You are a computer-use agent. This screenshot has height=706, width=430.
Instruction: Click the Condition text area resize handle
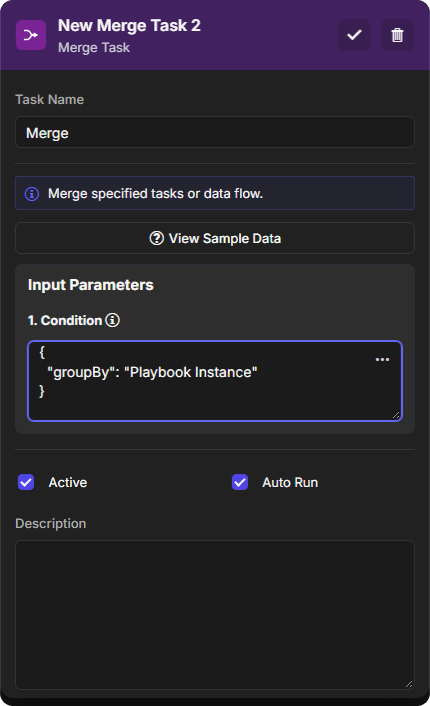point(396,415)
